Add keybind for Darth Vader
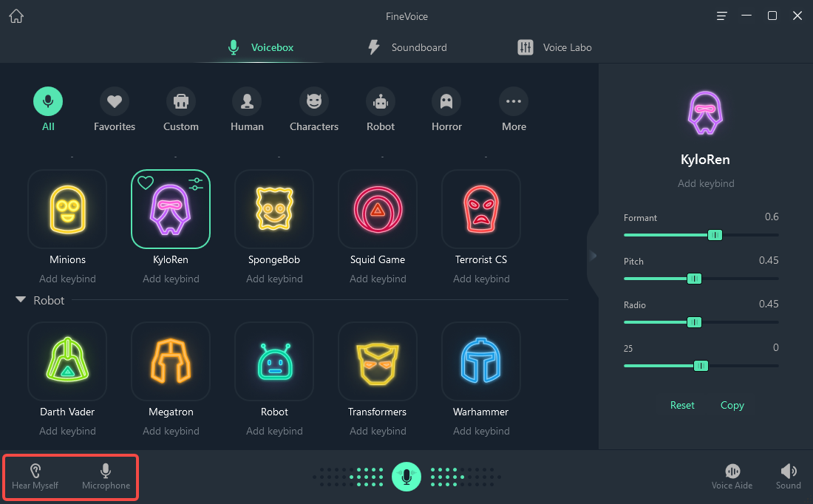 pos(67,432)
